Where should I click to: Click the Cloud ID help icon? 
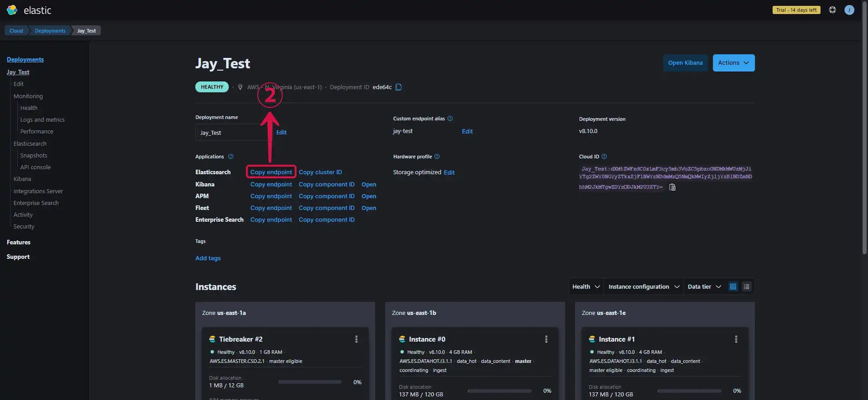point(604,157)
